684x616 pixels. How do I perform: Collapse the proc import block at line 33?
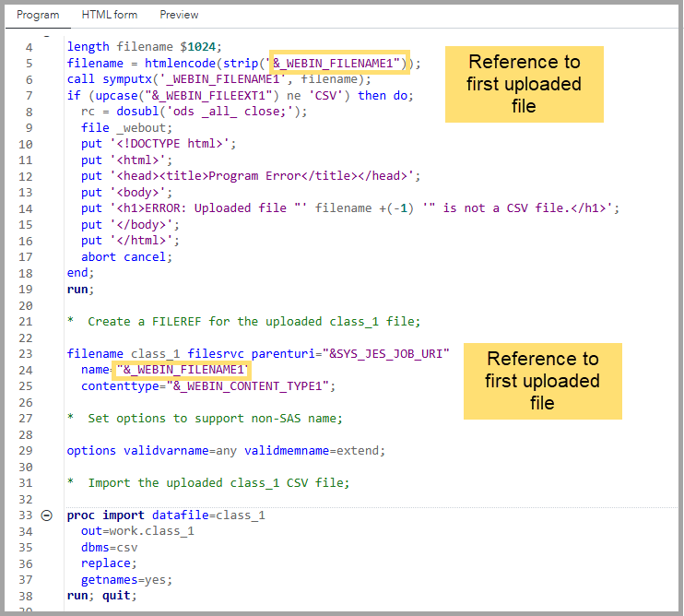point(47,515)
